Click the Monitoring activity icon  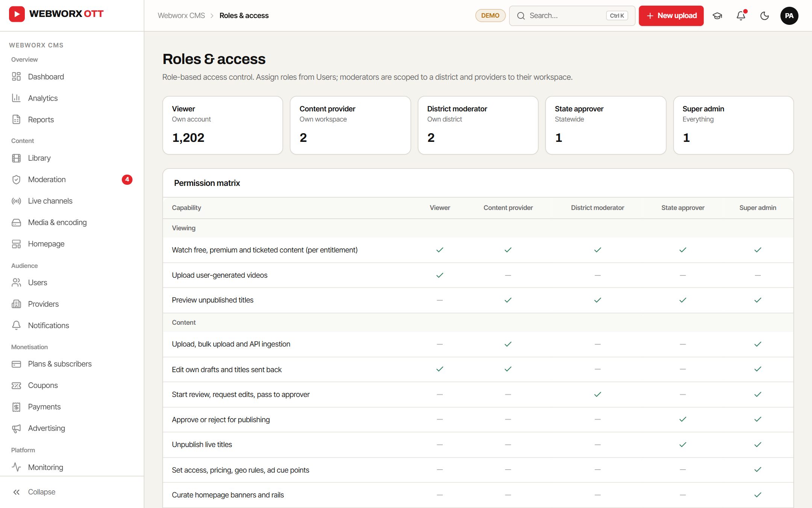point(16,467)
